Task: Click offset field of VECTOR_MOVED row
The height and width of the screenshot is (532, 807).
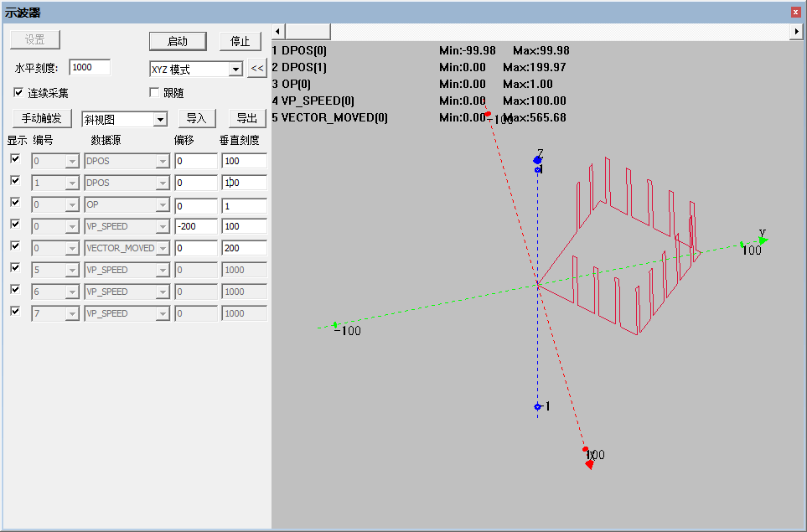Action: click(x=196, y=248)
